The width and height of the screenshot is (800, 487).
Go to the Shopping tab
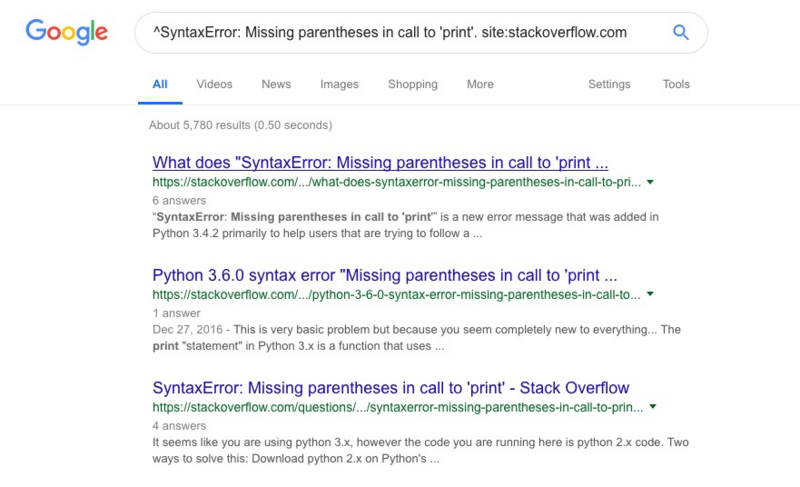click(x=413, y=84)
